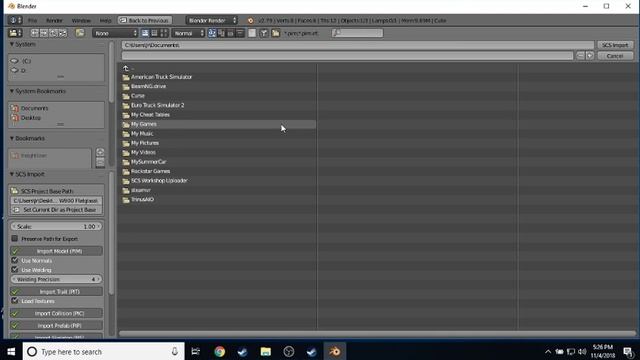Click the Blender logo in info header
The width and height of the screenshot is (640, 360).
pyautogui.click(x=250, y=20)
